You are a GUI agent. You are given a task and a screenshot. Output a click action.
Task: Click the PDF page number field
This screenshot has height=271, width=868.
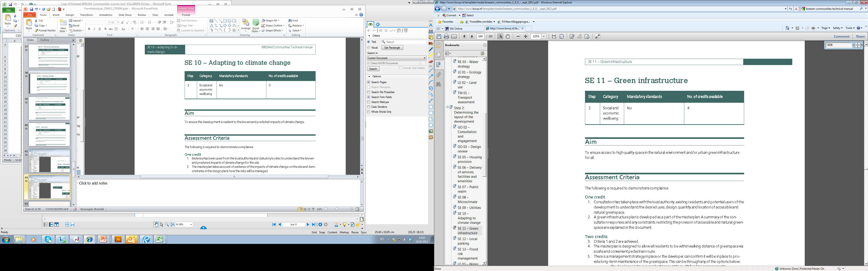[x=481, y=36]
